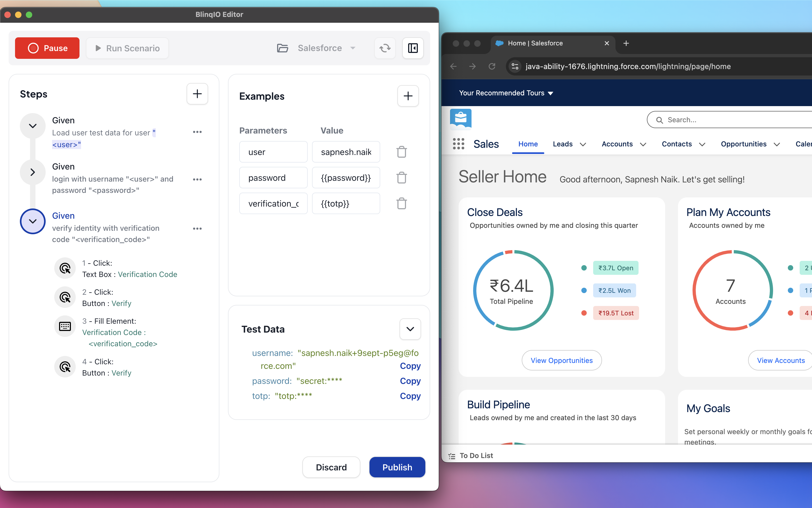812x508 pixels.
Task: Click the 7 Accounts donut chart
Action: click(733, 290)
